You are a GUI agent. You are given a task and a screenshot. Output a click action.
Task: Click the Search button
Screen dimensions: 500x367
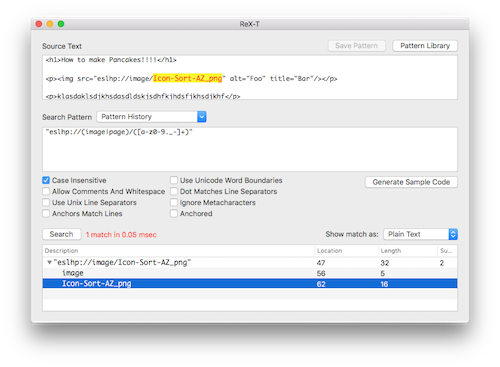pyautogui.click(x=62, y=234)
